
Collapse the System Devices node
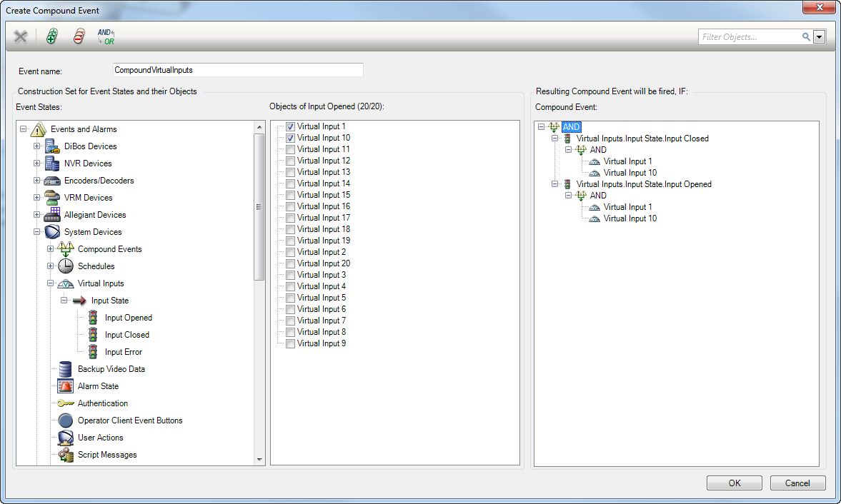click(36, 232)
